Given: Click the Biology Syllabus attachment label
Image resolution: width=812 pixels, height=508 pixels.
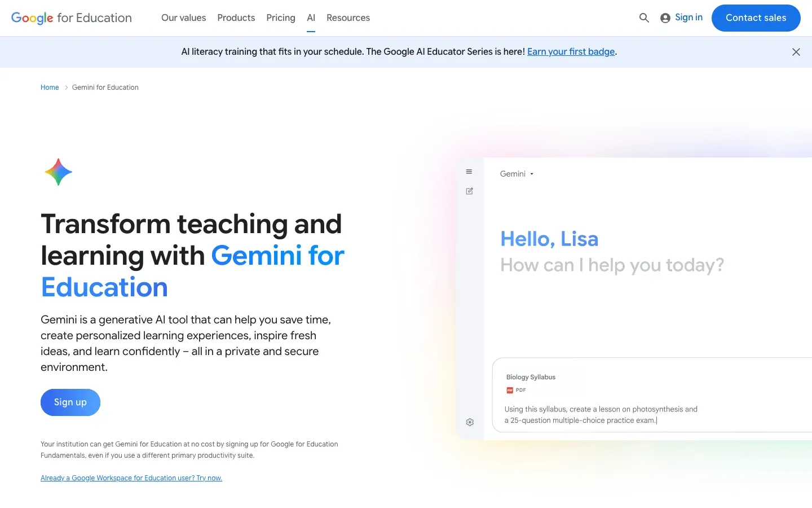Looking at the screenshot, I should pyautogui.click(x=531, y=377).
